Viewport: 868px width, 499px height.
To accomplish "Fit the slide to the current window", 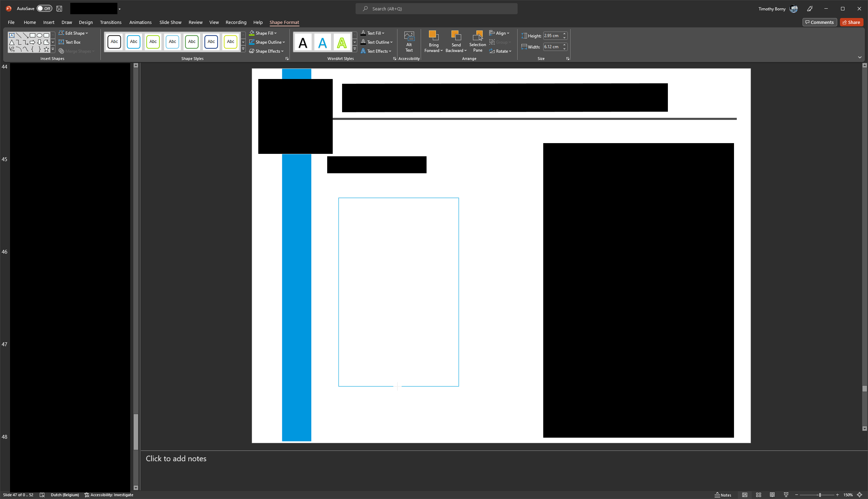I will pyautogui.click(x=859, y=495).
